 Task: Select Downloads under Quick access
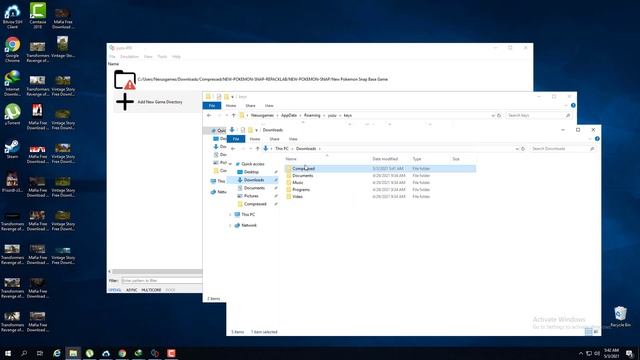(x=253, y=180)
